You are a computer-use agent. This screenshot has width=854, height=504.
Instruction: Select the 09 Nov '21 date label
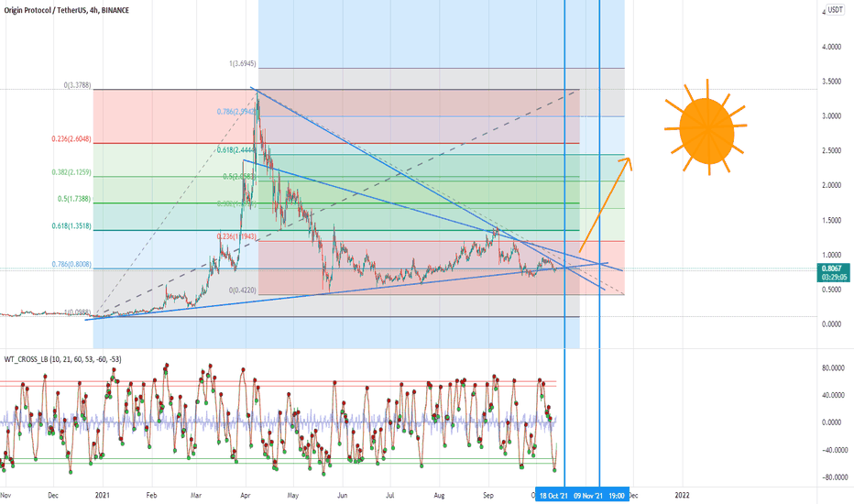pyautogui.click(x=588, y=495)
